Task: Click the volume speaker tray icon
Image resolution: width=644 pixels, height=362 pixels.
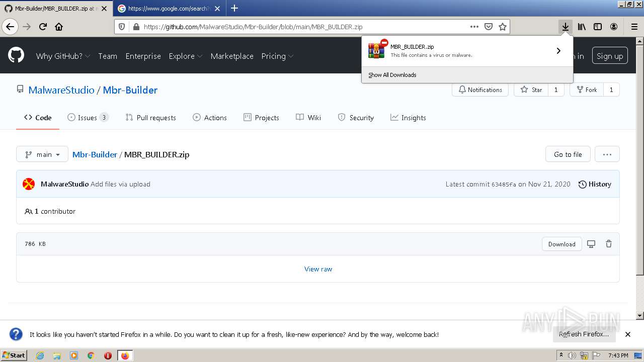Action: (572, 355)
